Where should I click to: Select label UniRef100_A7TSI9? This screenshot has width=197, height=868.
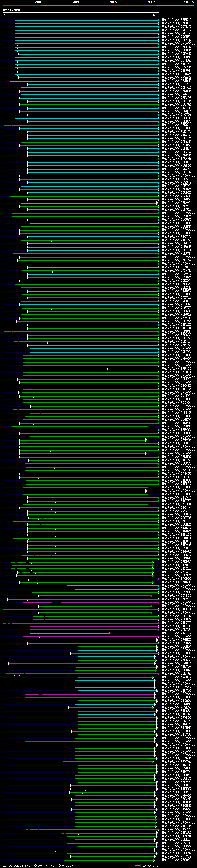click(176, 856)
